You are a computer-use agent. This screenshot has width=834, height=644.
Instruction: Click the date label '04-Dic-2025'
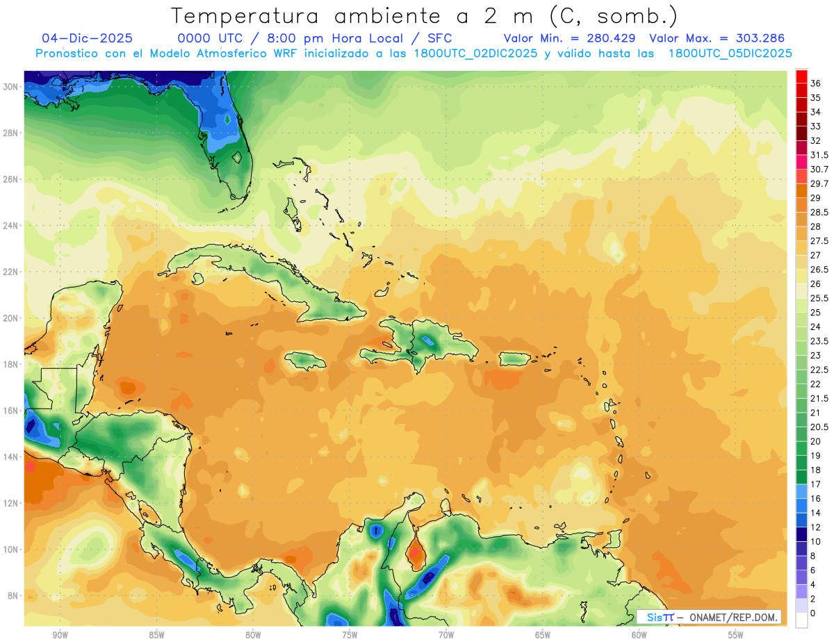87,38
